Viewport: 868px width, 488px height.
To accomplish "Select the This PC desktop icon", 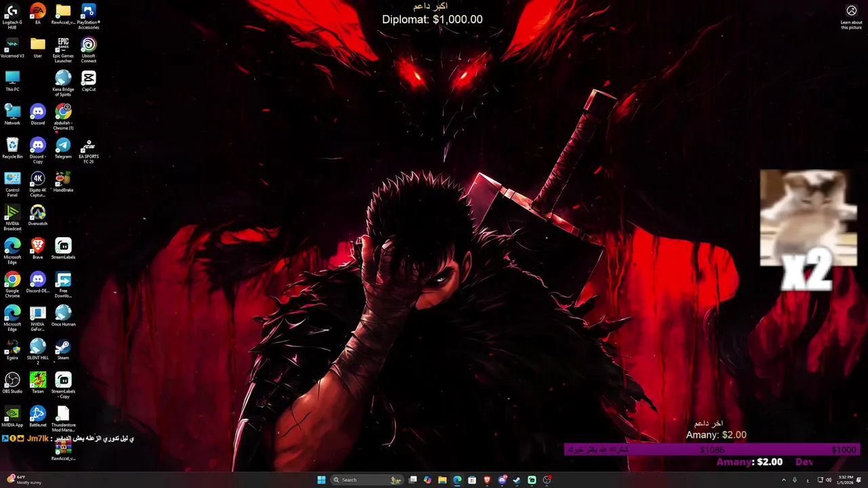I will coord(12,81).
